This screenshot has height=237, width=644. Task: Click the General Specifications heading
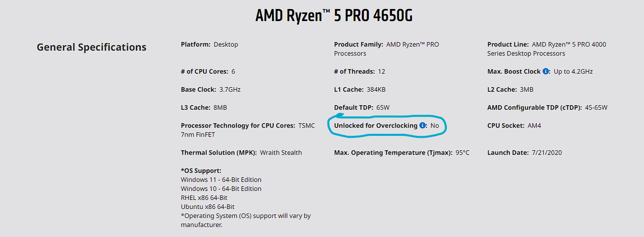pos(92,47)
